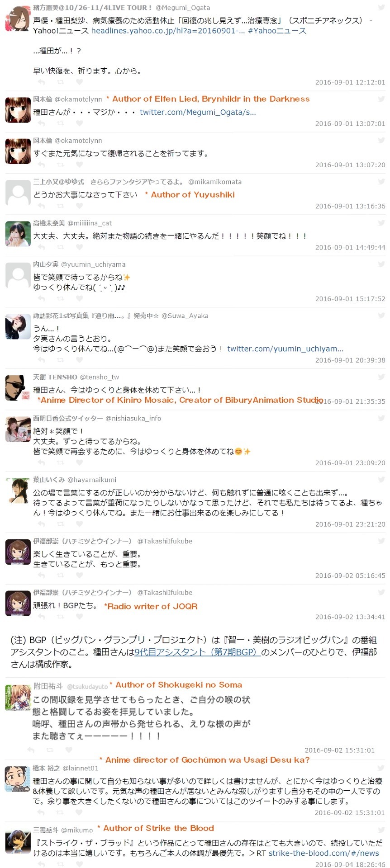Open the #Yahooニュース hashtag
Screen dimensions: 390x868
click(x=277, y=31)
